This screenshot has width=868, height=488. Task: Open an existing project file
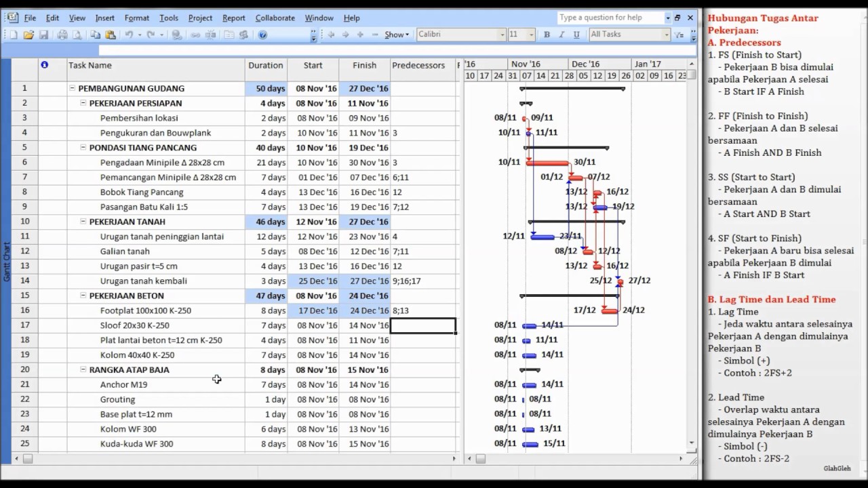coord(28,35)
